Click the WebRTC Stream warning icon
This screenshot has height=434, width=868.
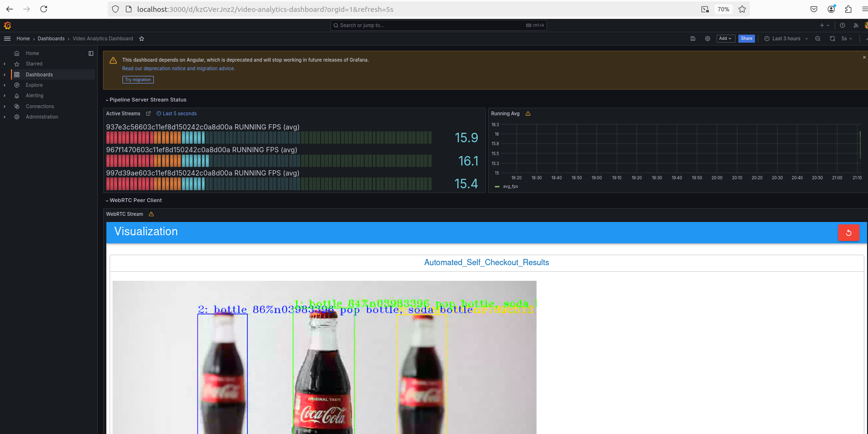pyautogui.click(x=151, y=214)
